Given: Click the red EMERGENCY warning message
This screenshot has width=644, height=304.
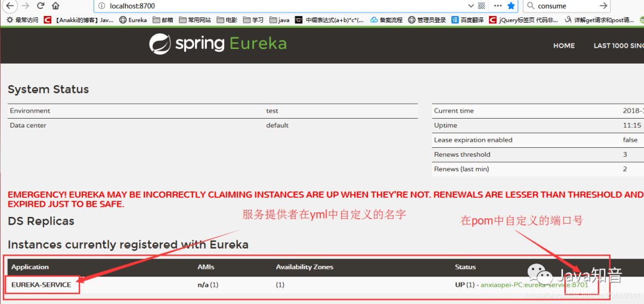Looking at the screenshot, I should [x=326, y=199].
